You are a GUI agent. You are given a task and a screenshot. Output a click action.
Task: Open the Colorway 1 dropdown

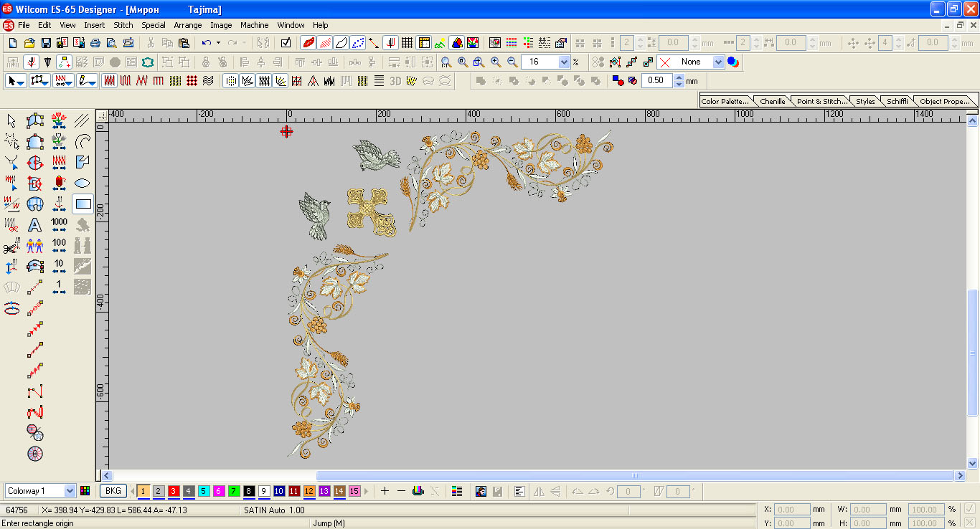point(70,491)
